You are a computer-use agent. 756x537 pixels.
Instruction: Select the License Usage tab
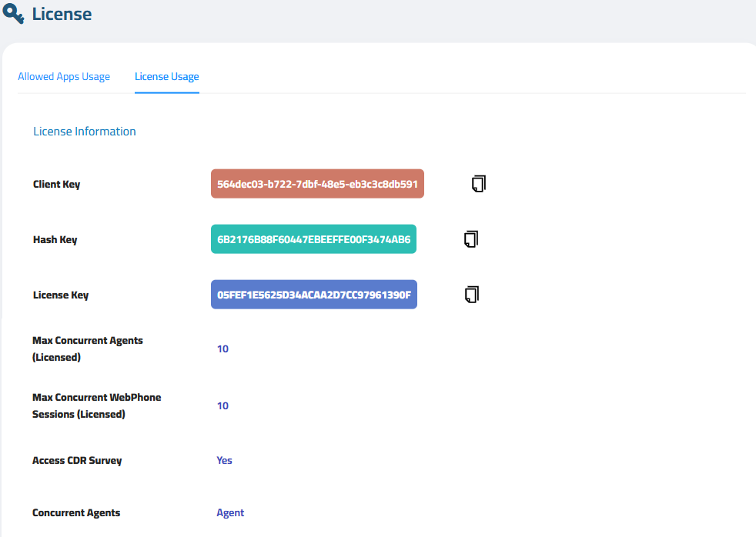pos(167,77)
